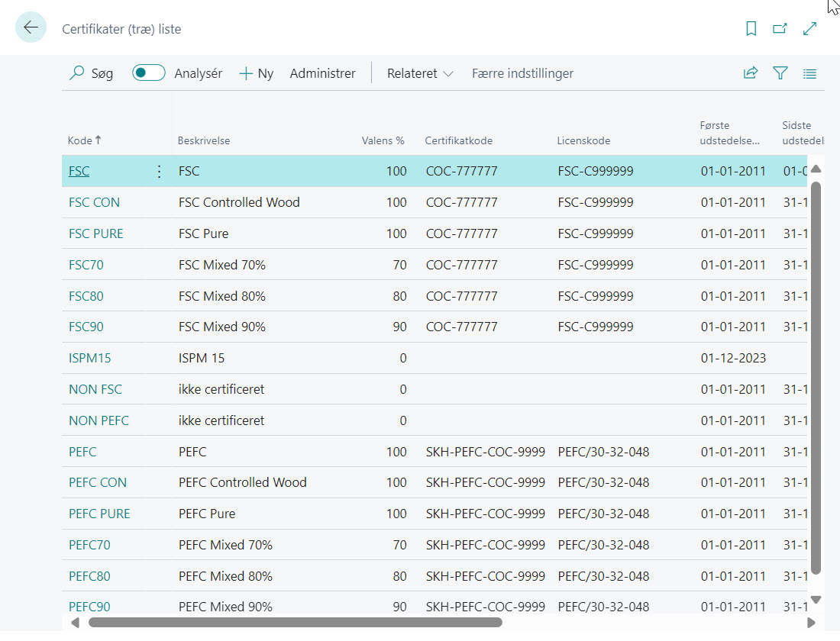
Task: Select Licenskode cell in FSC80 row
Action: click(595, 296)
